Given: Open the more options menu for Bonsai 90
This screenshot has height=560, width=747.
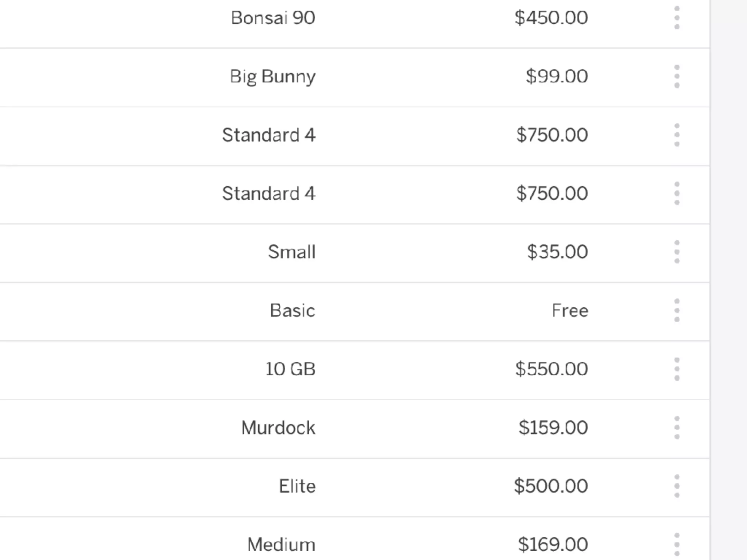Looking at the screenshot, I should pyautogui.click(x=677, y=18).
